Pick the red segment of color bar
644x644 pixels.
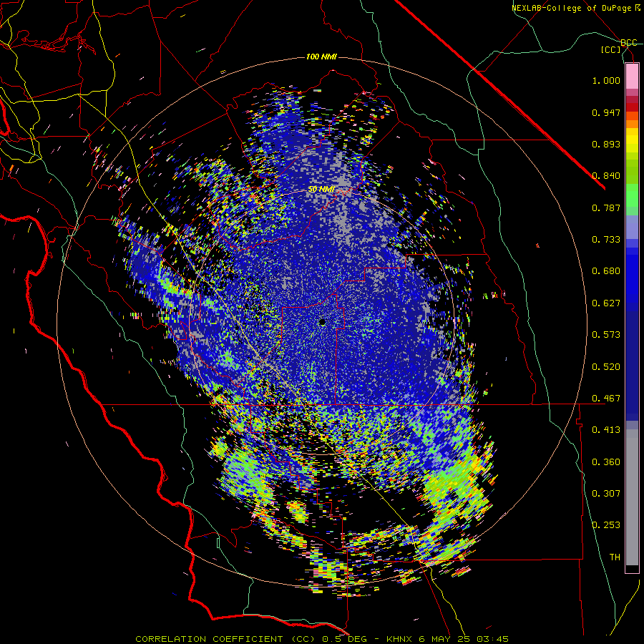point(632,107)
